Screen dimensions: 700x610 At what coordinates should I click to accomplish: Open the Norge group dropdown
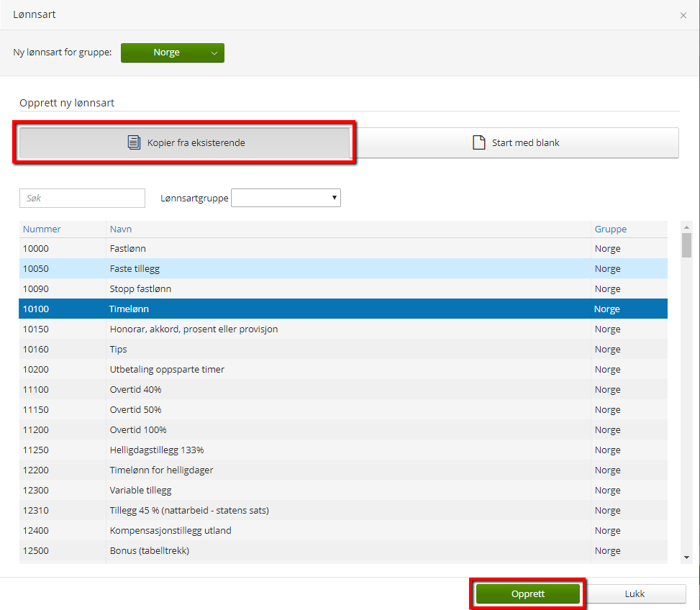pyautogui.click(x=173, y=53)
